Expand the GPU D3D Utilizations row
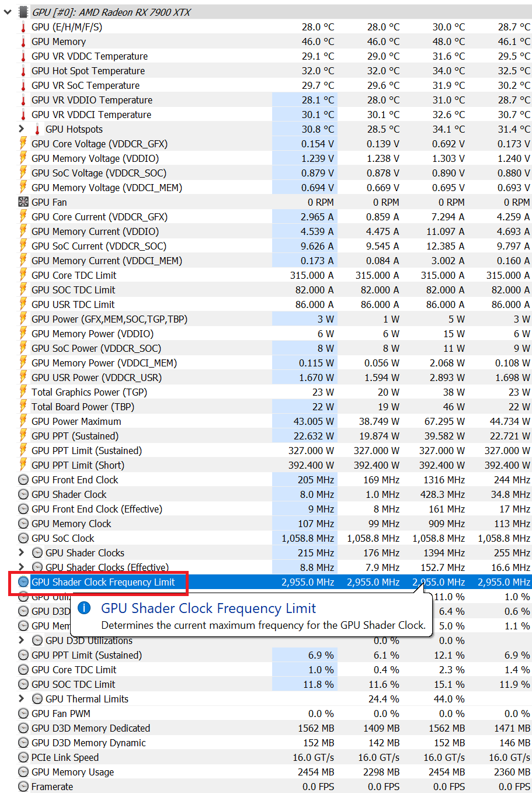 tap(22, 640)
